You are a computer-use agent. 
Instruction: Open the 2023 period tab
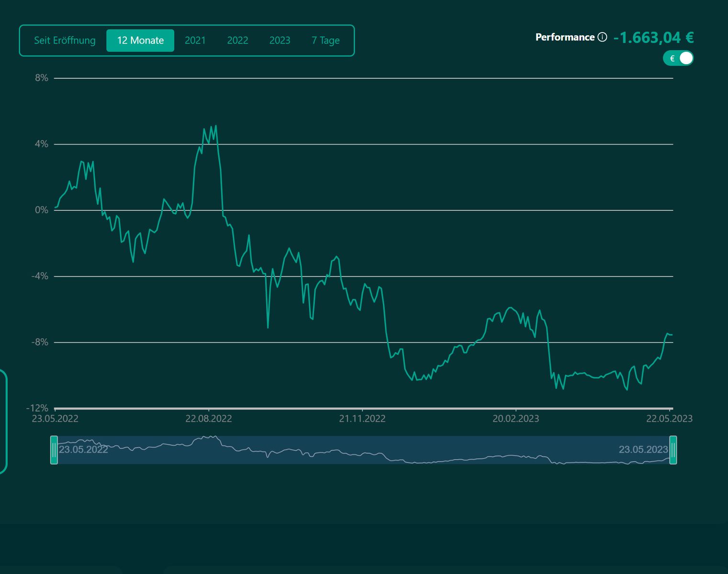point(280,41)
